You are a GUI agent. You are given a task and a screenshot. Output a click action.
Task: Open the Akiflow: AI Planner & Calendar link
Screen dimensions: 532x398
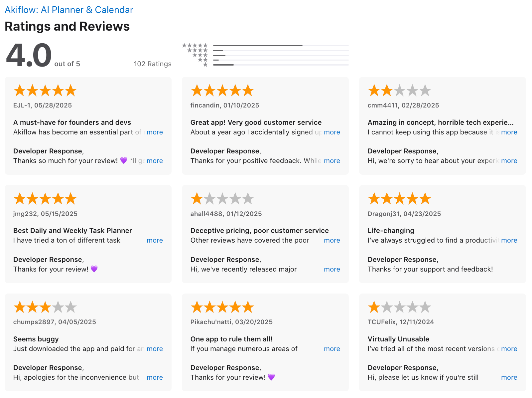(x=69, y=10)
